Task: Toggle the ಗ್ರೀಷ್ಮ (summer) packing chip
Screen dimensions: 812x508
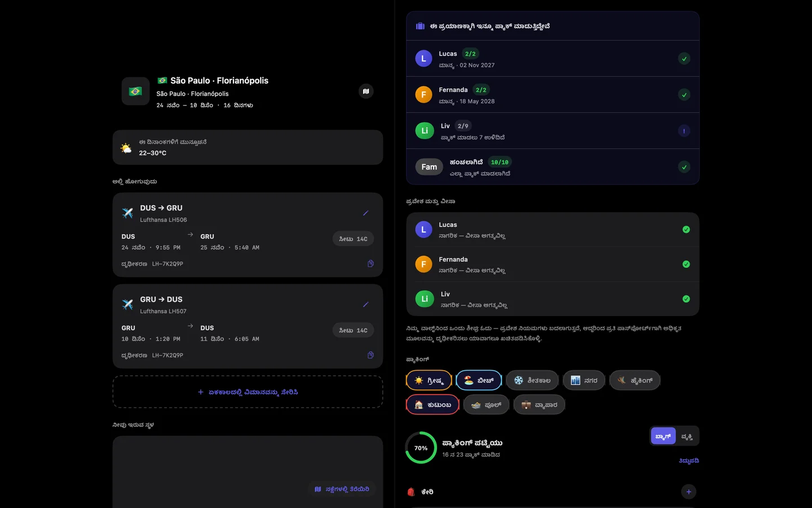Action: pos(429,380)
